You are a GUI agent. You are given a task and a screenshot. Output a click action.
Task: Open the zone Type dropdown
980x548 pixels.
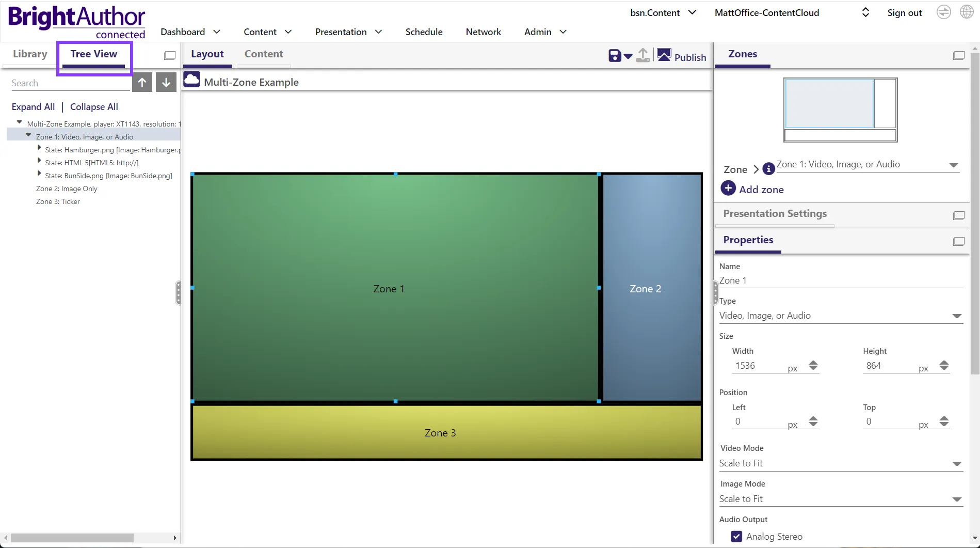(x=841, y=316)
